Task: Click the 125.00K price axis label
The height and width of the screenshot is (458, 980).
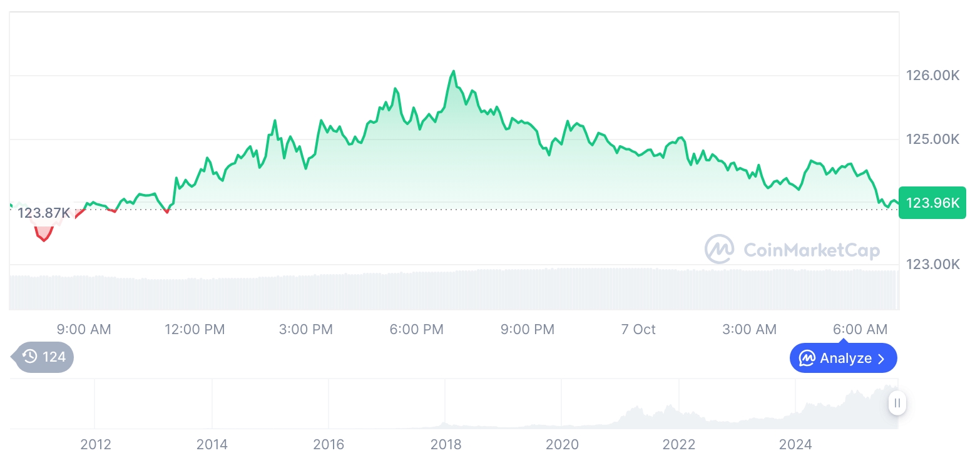Action: (932, 139)
